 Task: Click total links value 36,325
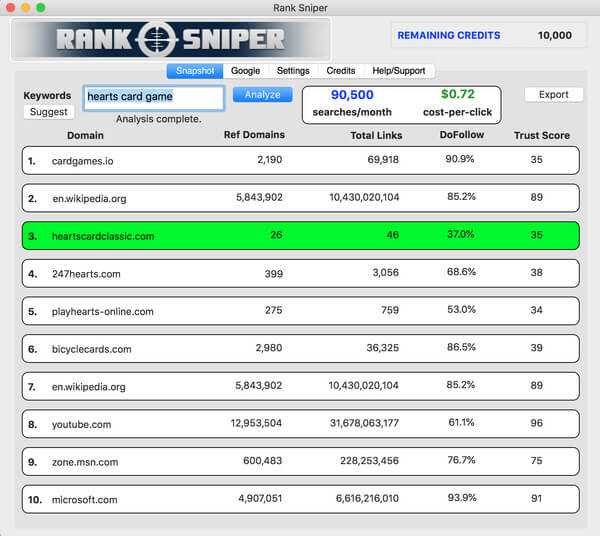pyautogui.click(x=383, y=348)
